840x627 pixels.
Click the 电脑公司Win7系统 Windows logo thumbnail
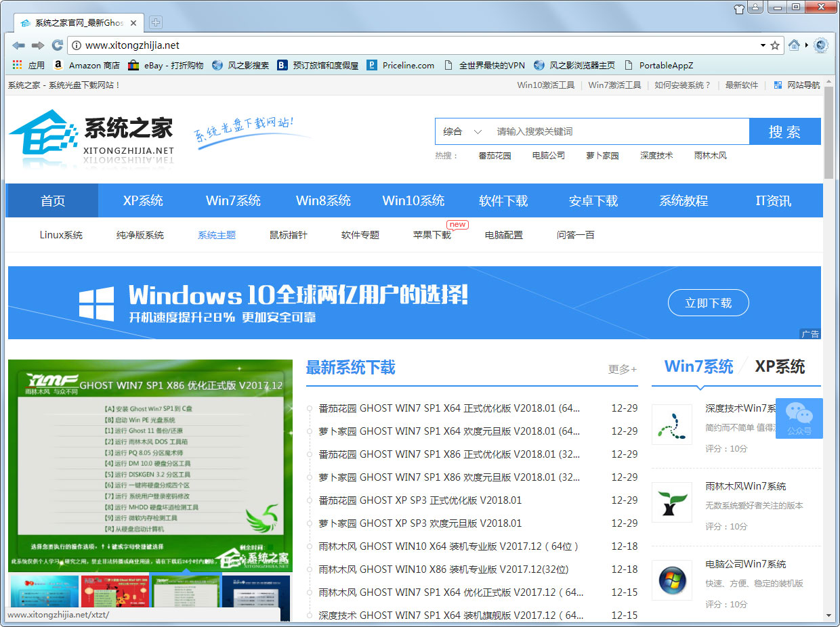672,580
